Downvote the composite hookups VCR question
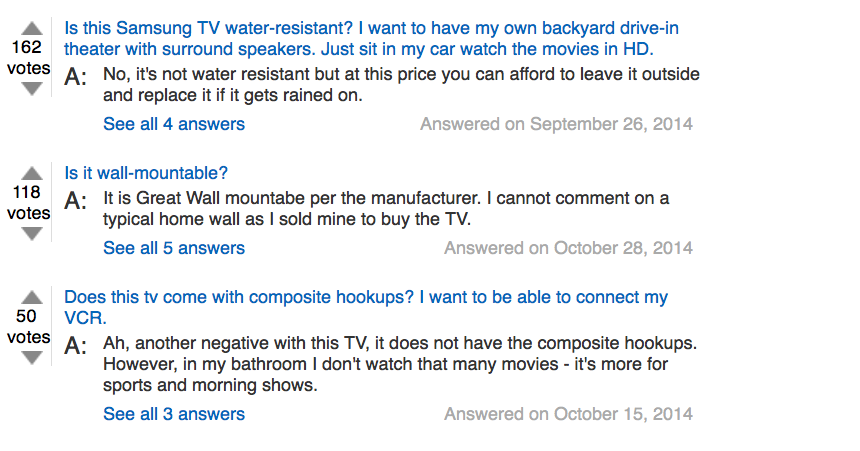 point(33,358)
